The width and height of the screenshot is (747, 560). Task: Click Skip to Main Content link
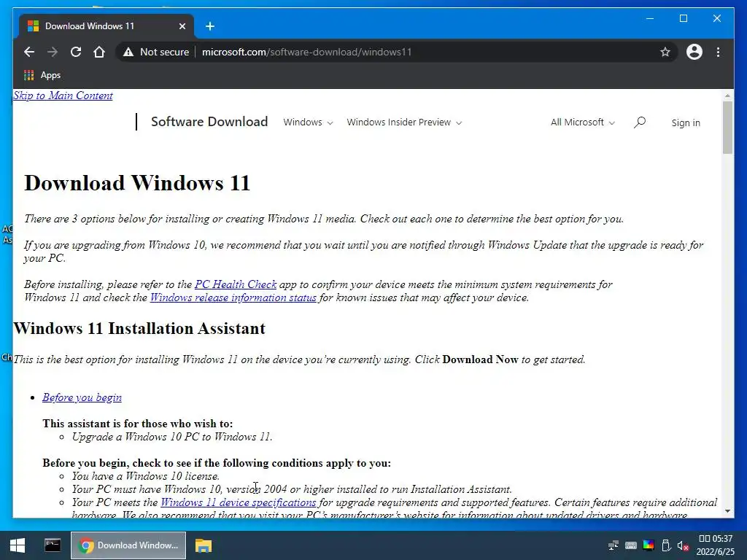63,96
